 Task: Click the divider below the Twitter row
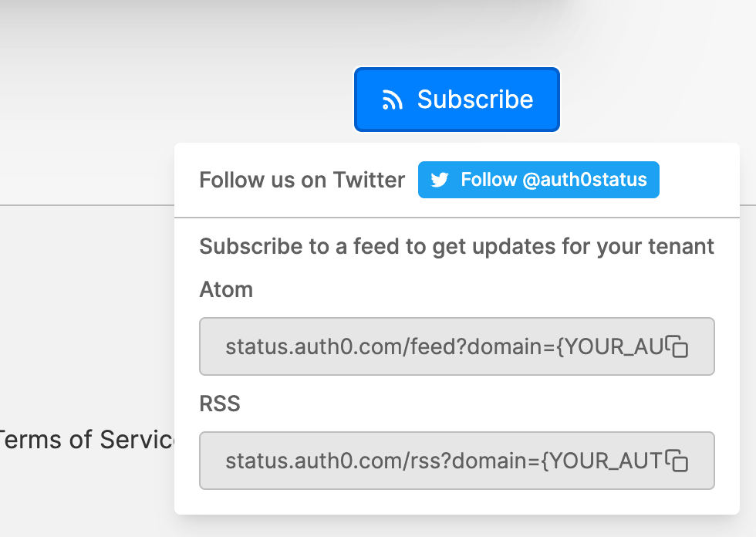pyautogui.click(x=457, y=218)
